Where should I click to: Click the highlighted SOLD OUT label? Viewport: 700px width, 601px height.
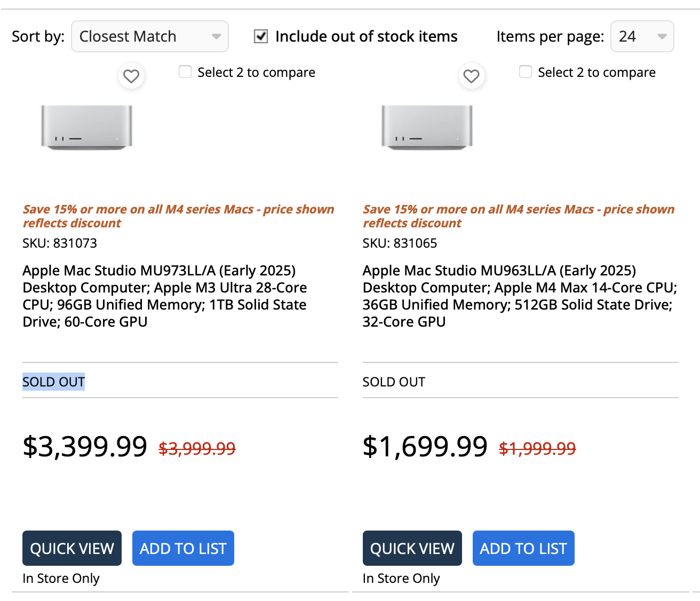(x=53, y=382)
